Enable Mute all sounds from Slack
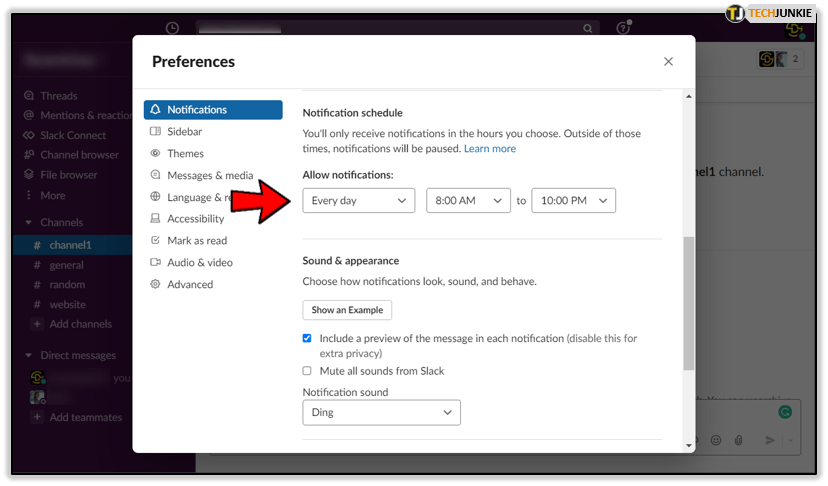Viewport: 828px width, 486px height. (x=307, y=371)
